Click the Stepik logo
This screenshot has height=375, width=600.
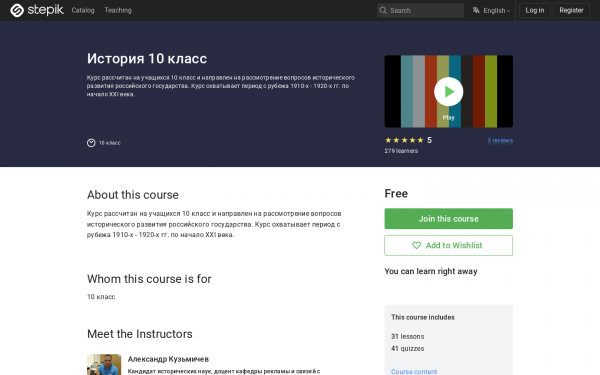(x=37, y=10)
